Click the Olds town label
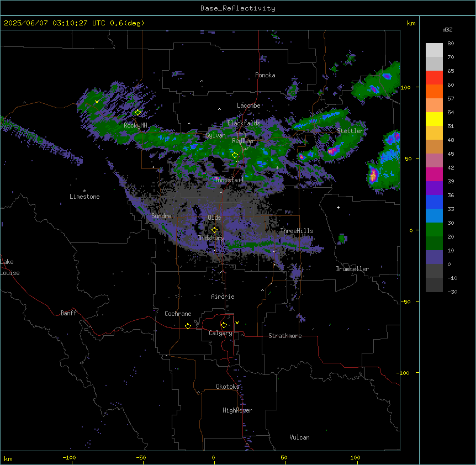Viewport: 476px width, 465px height. click(x=214, y=218)
